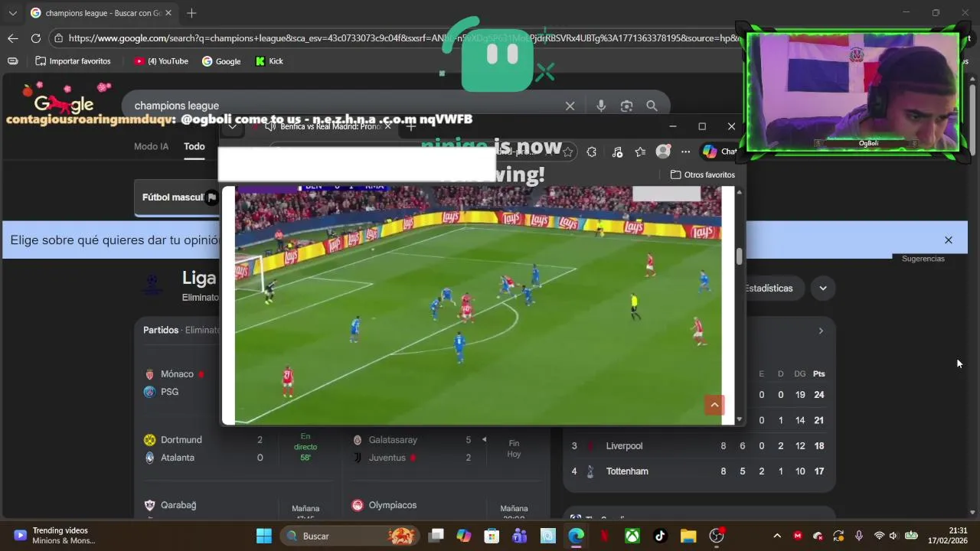
Task: Click taskbar Buscar search box
Action: pos(349,536)
